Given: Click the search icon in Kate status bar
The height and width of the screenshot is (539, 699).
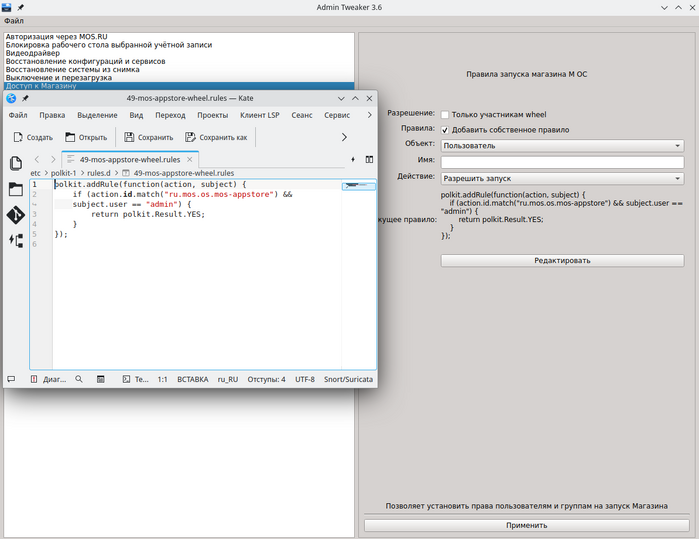Looking at the screenshot, I should (79, 380).
